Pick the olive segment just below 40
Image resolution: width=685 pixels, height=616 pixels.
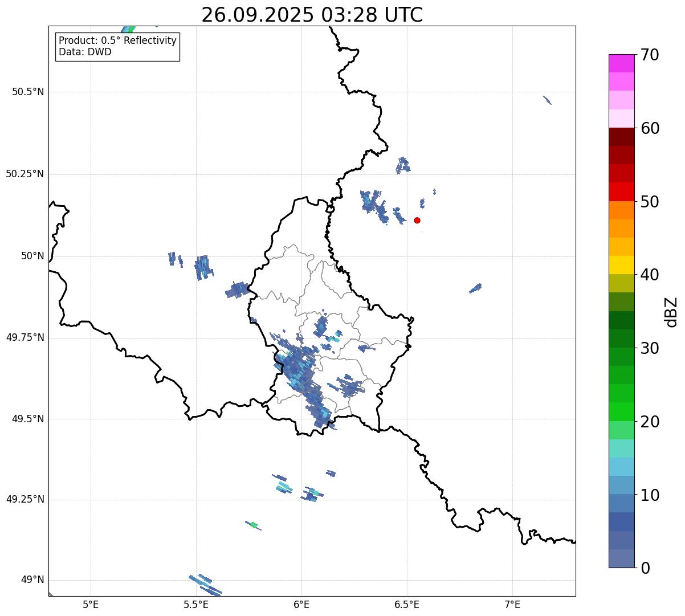pyautogui.click(x=621, y=283)
